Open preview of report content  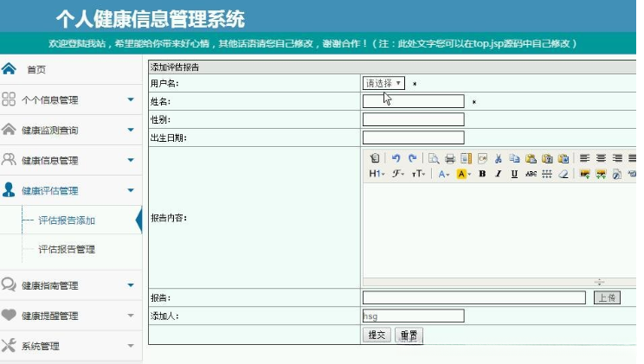click(434, 158)
